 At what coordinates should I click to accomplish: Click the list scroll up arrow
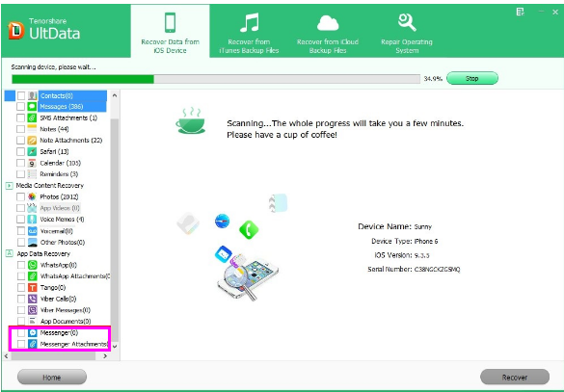[x=115, y=95]
